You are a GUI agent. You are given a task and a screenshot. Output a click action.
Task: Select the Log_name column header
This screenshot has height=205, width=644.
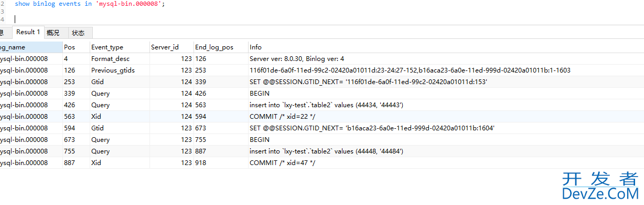pos(31,47)
